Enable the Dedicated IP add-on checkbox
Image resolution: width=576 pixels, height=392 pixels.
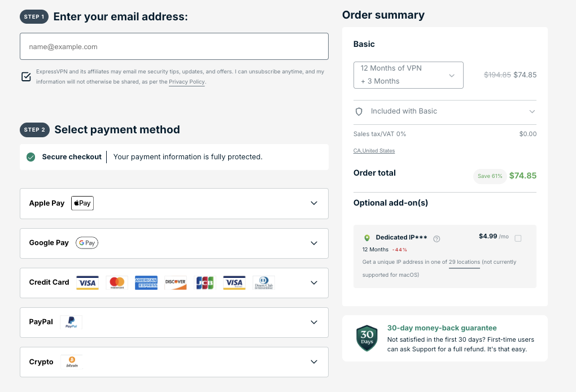tap(518, 238)
